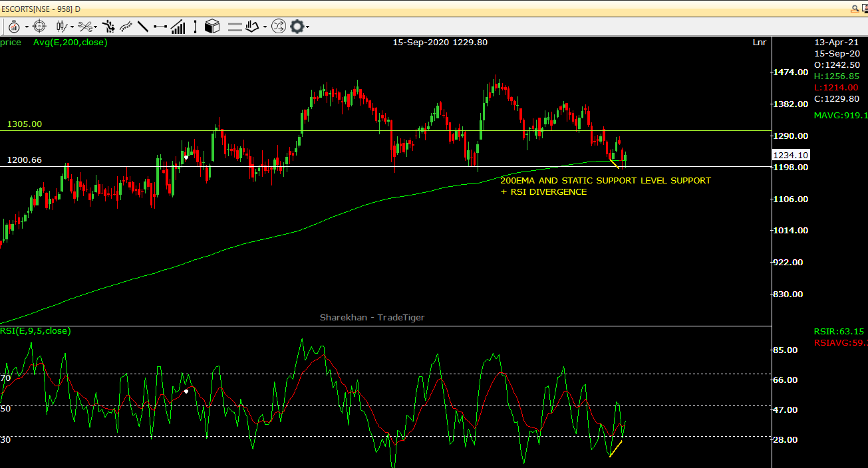The height and width of the screenshot is (468, 868).
Task: Expand the hand drawing tool dropdown
Action: [x=265, y=27]
